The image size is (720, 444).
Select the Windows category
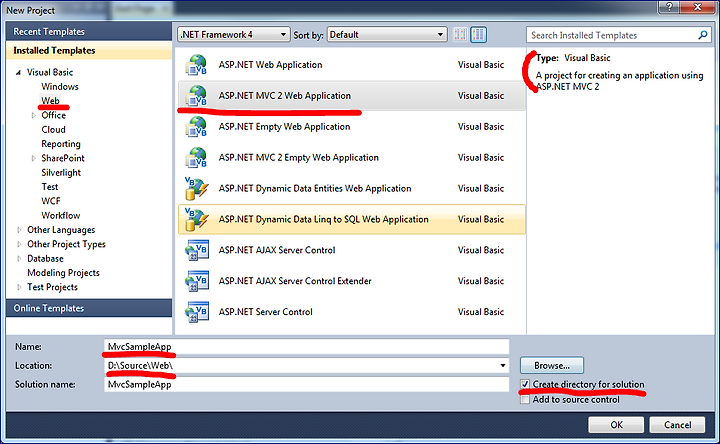point(60,86)
